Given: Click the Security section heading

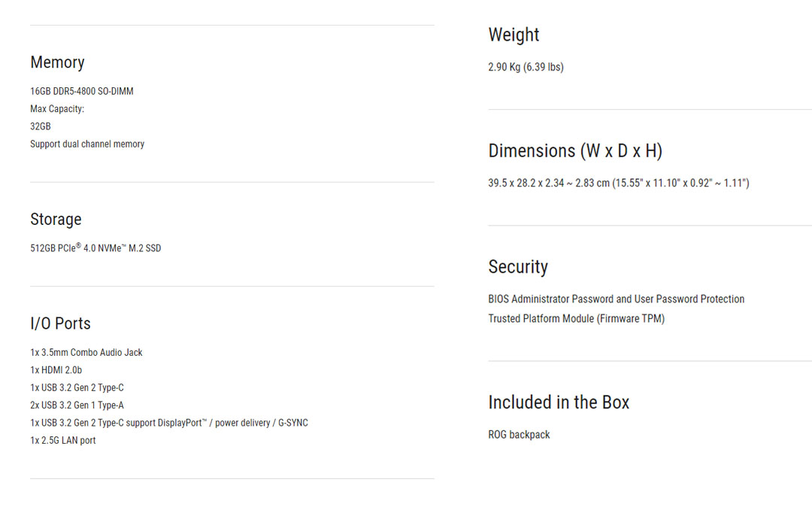Looking at the screenshot, I should coord(518,267).
